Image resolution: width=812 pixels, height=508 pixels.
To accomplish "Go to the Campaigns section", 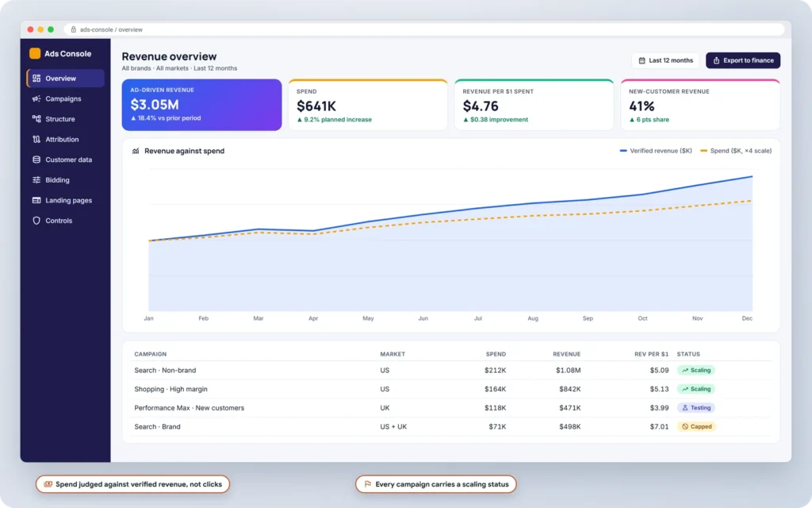I will [65, 98].
